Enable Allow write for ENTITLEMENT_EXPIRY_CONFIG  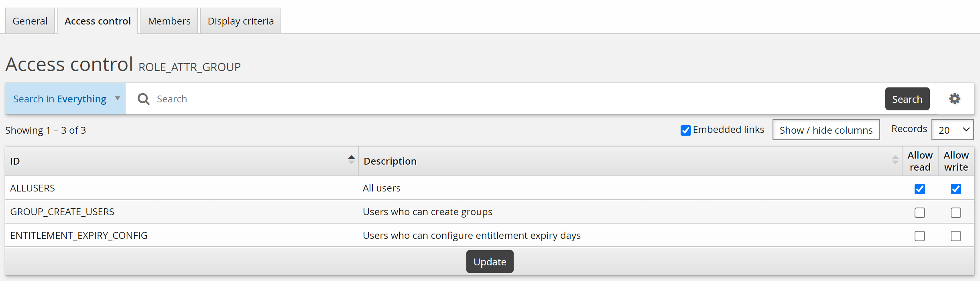point(956,236)
